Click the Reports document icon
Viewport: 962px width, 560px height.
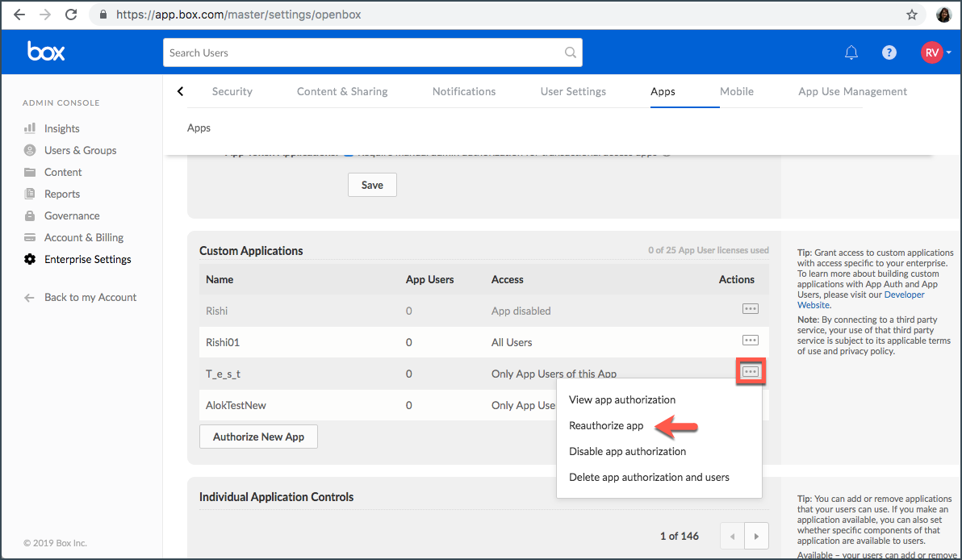click(29, 194)
